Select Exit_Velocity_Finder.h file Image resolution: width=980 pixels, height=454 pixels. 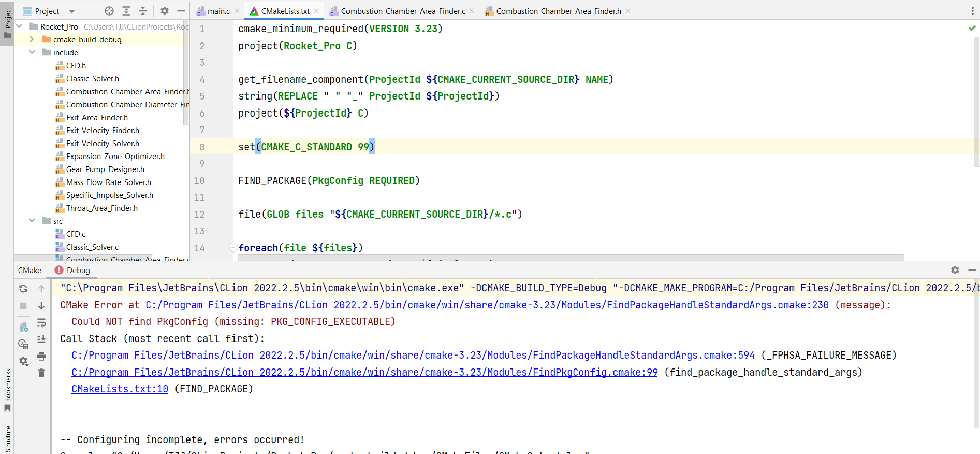tap(103, 130)
